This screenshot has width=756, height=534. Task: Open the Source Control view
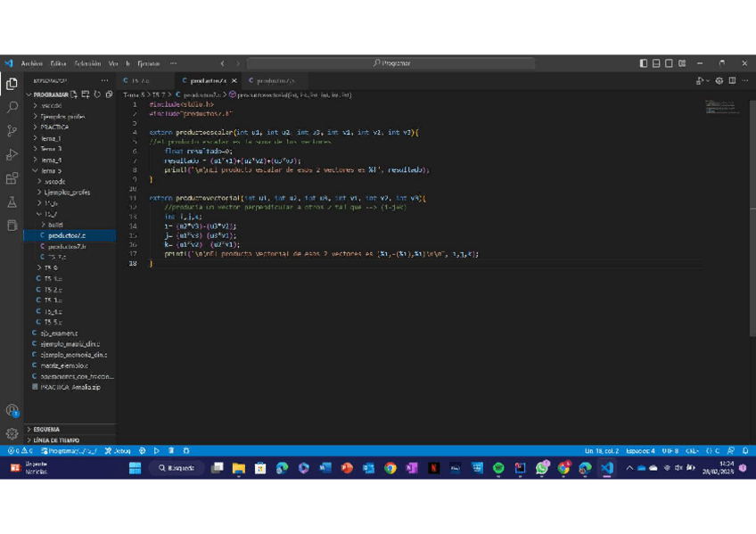(x=12, y=131)
